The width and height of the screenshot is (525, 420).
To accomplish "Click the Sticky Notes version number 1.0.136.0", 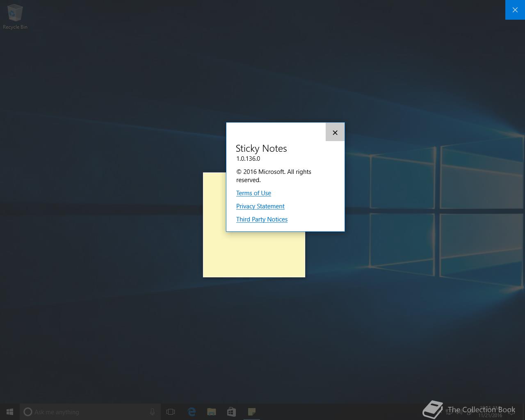I will point(248,159).
